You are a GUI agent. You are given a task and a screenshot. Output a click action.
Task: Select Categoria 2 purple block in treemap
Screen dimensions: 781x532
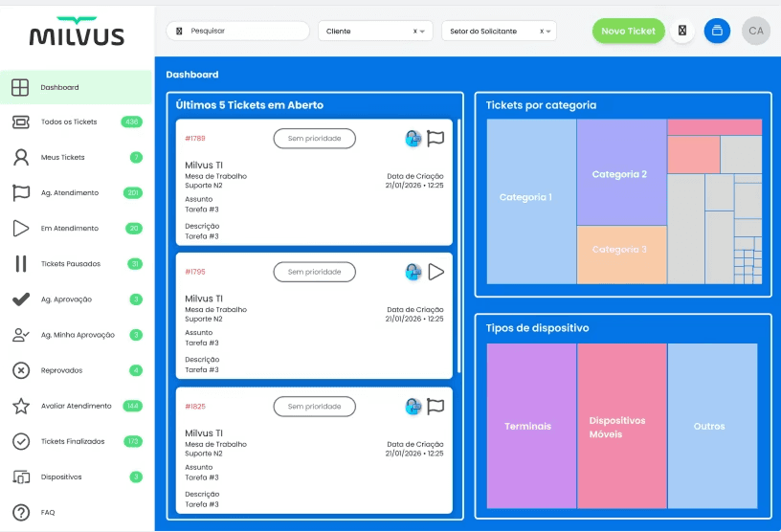[621, 172]
